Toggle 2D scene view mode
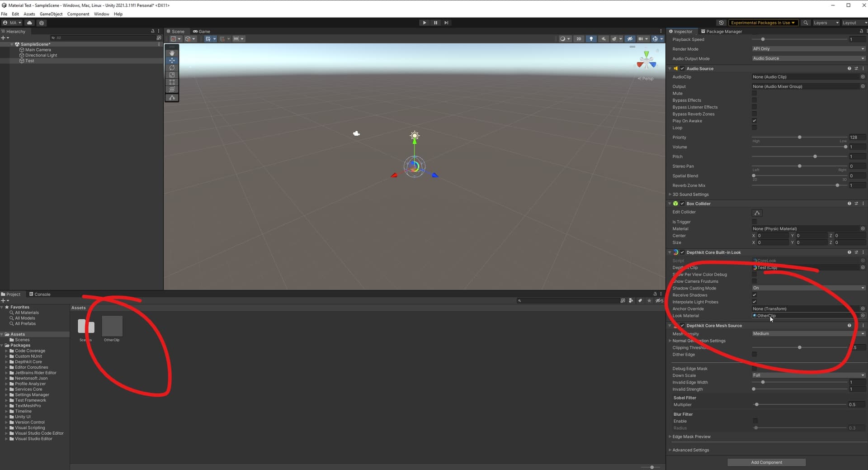Viewport: 868px width, 470px height. (579, 39)
